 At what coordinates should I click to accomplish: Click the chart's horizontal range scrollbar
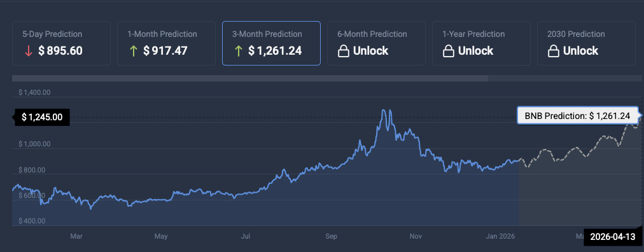pyautogui.click(x=249, y=78)
